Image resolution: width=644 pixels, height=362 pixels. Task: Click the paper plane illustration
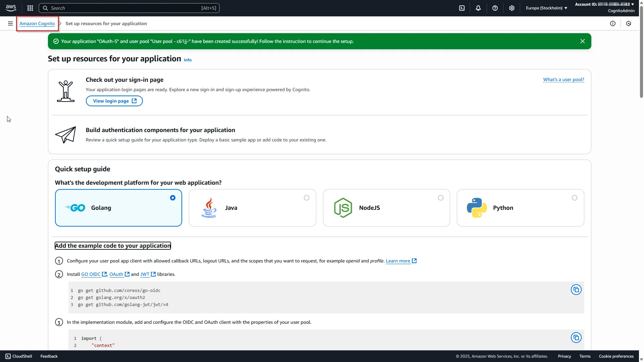pos(65,135)
